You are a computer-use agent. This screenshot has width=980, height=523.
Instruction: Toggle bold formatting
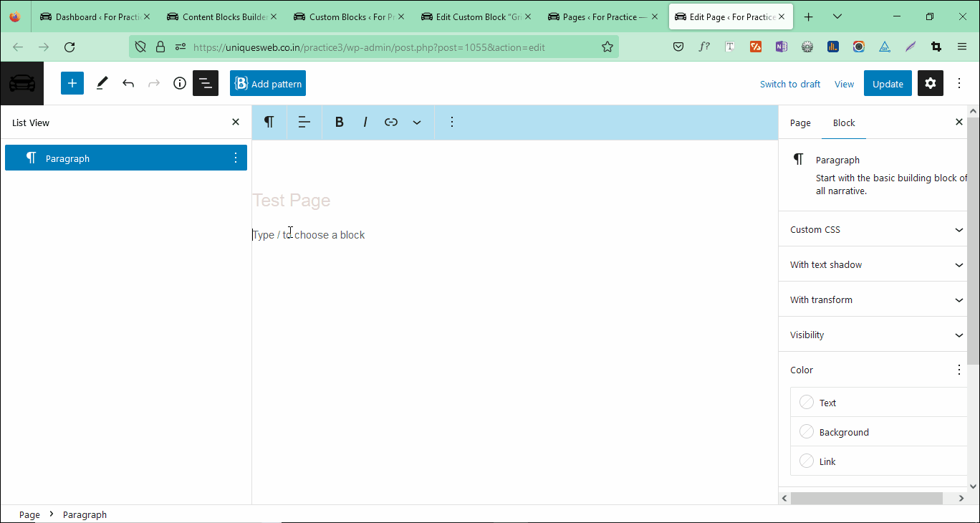[340, 122]
